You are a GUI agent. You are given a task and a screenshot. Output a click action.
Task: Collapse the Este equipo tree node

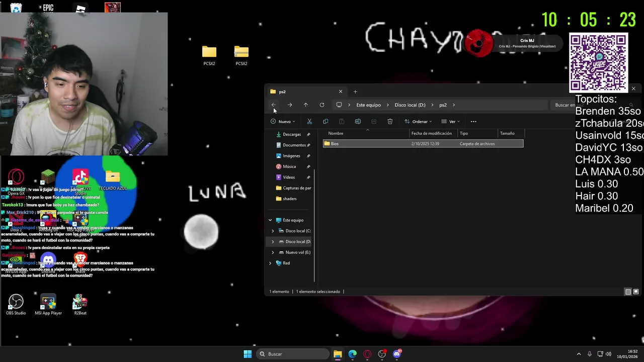[x=270, y=220]
